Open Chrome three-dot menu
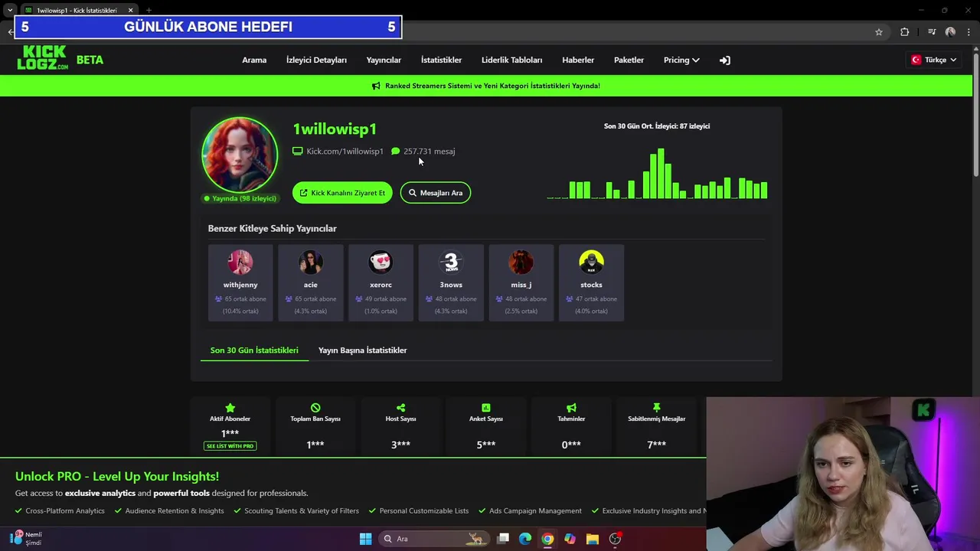Image resolution: width=980 pixels, height=551 pixels. click(969, 32)
